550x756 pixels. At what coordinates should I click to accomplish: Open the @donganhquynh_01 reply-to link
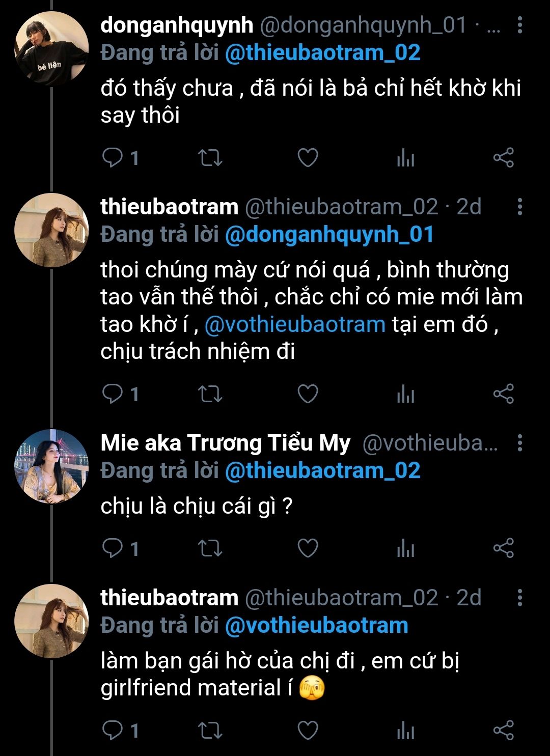[x=329, y=235]
